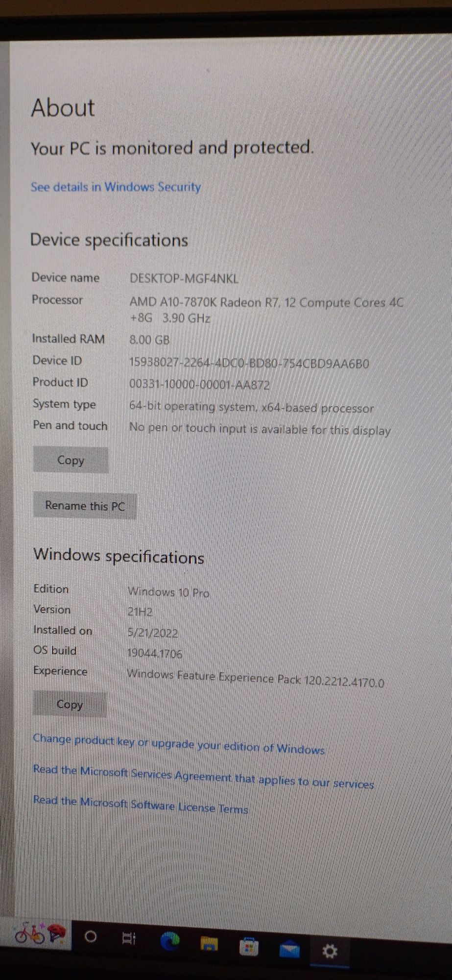This screenshot has height=980, width=452.
Task: Click the Experience label
Action: (x=60, y=671)
